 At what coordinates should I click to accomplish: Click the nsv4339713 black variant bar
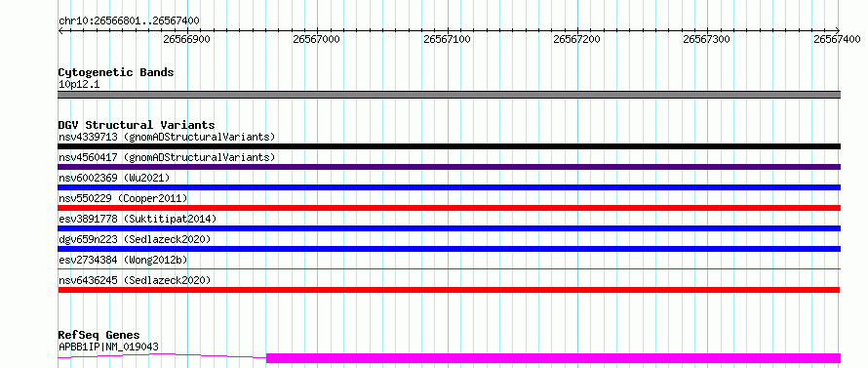(x=449, y=146)
